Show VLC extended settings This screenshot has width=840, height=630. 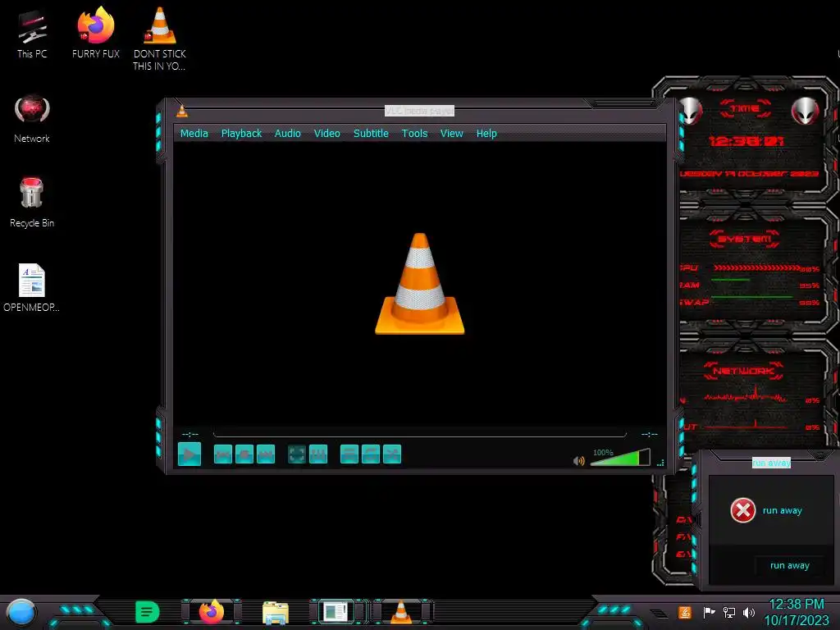(318, 454)
